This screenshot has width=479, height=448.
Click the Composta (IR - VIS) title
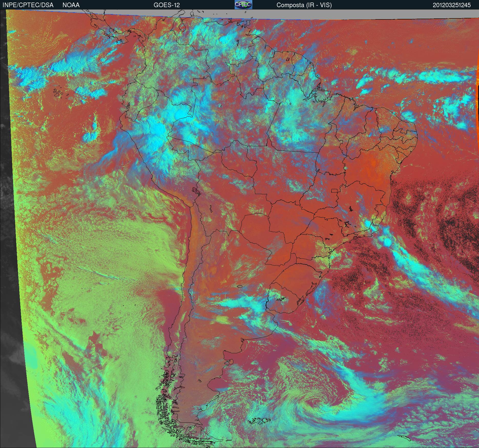click(304, 5)
